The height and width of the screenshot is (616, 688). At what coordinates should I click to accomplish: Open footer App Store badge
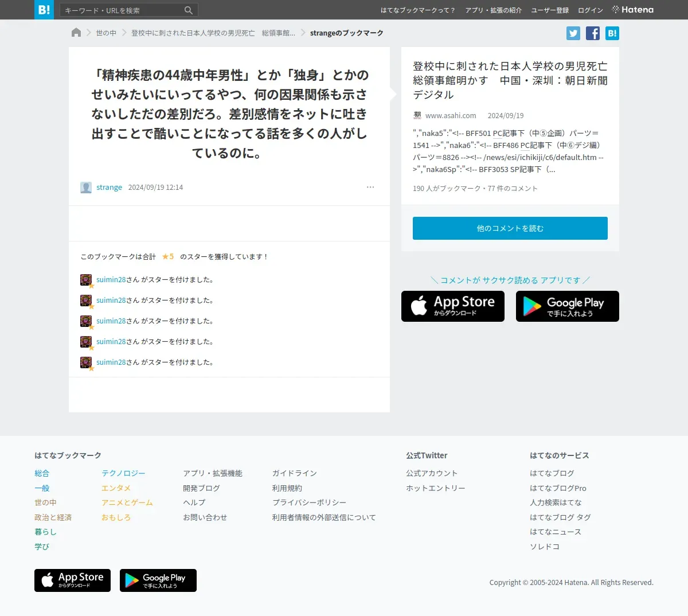coord(72,580)
